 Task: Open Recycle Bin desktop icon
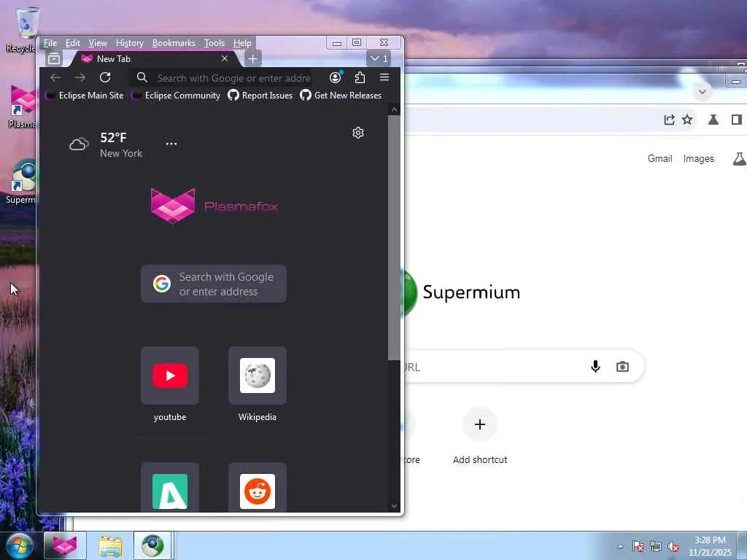pos(21,29)
